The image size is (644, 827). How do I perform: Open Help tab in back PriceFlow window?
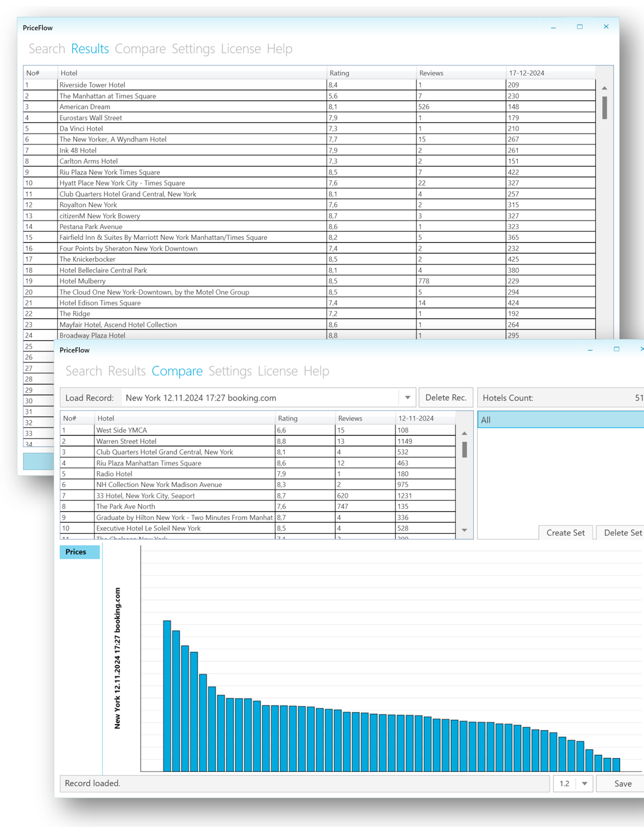click(279, 49)
